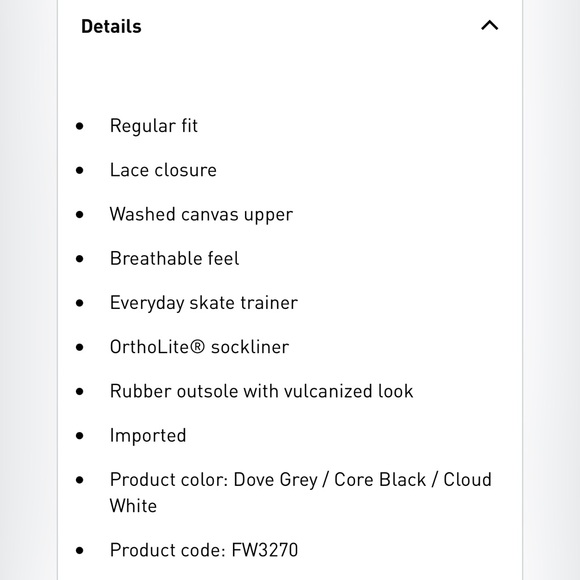The width and height of the screenshot is (580, 580).
Task: Click the Washed canvas upper item
Action: (201, 215)
